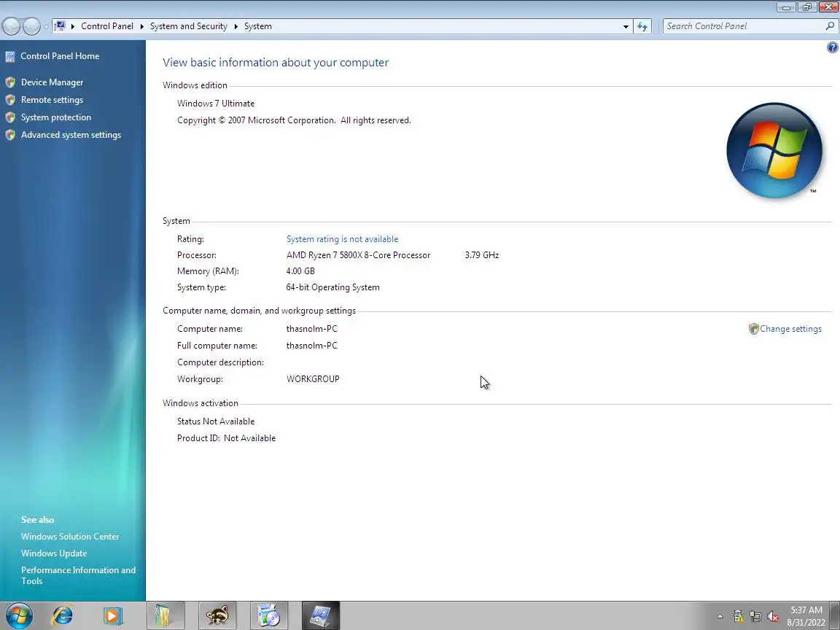
Task: Switch to the raccoon icon taskbar app
Action: pos(217,615)
